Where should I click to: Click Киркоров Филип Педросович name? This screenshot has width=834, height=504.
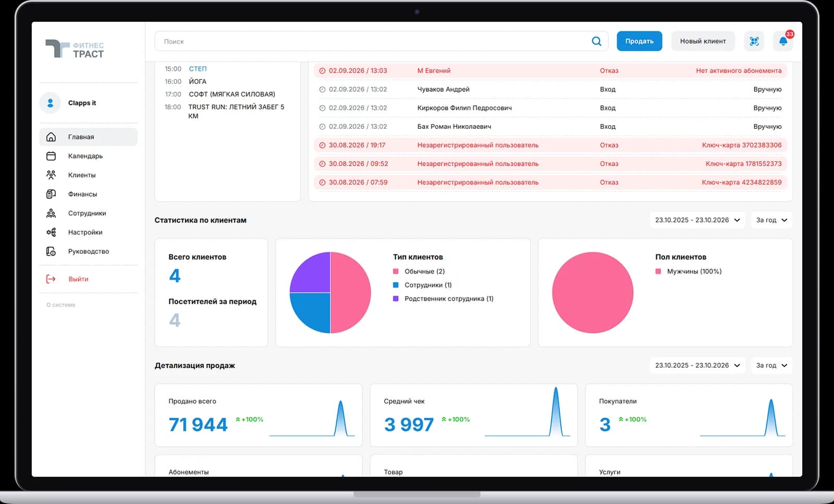point(464,108)
